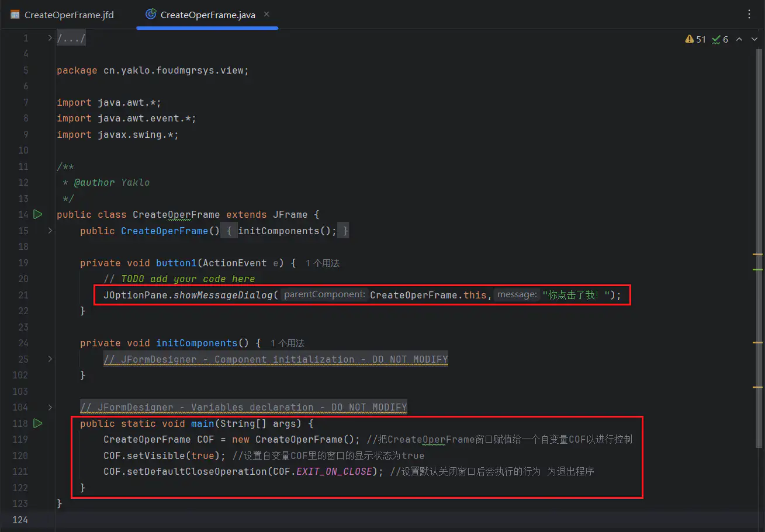The height and width of the screenshot is (532, 765).
Task: Run main method from line 118 gutter icon
Action: click(x=38, y=423)
